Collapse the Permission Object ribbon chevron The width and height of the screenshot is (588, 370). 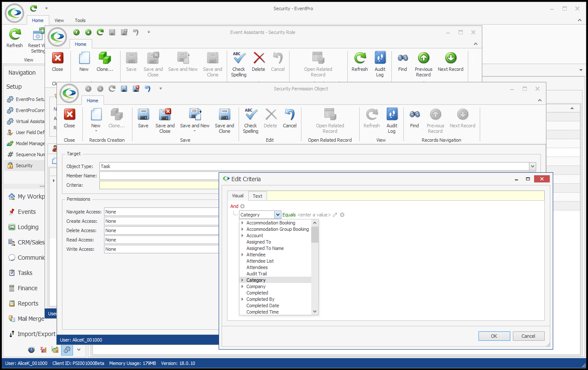pos(540,101)
